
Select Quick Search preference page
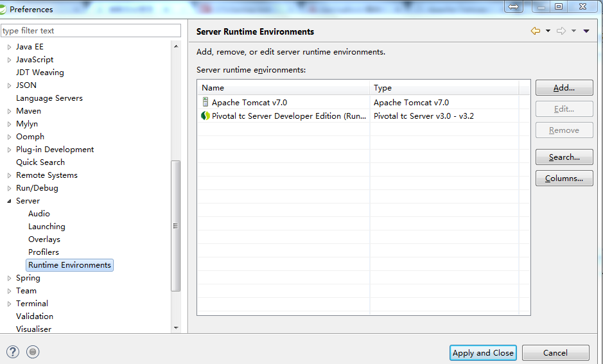[40, 162]
